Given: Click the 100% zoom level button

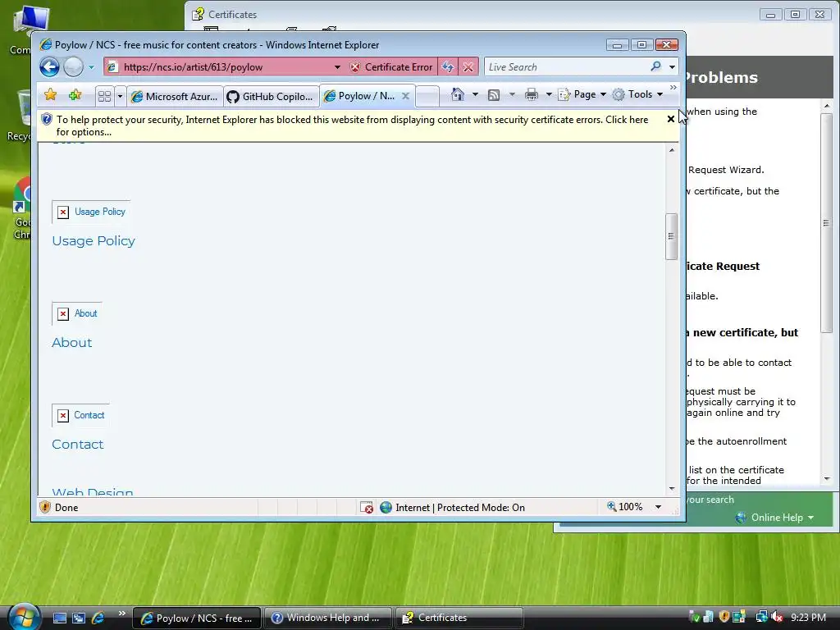Looking at the screenshot, I should (624, 507).
